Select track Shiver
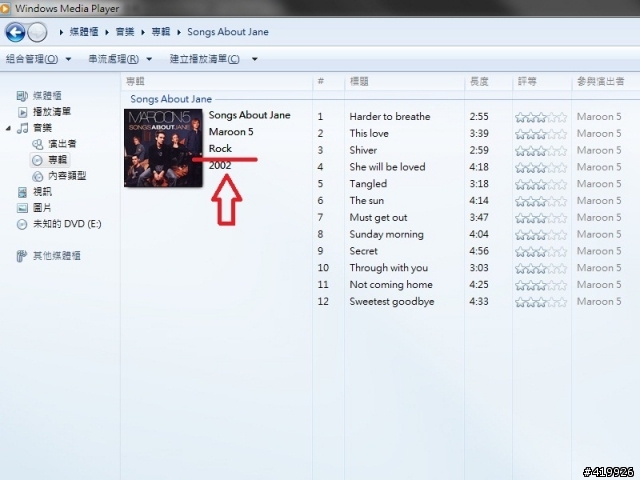640x480 pixels. click(x=363, y=150)
